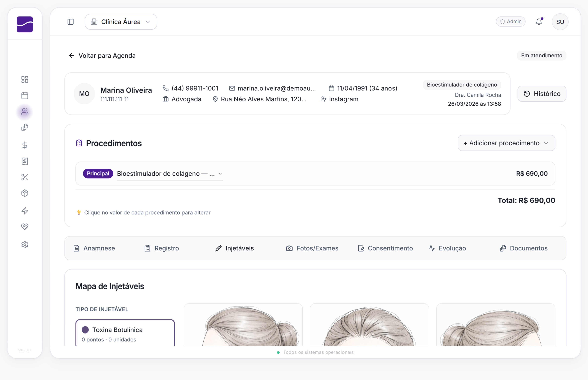Open the settings gear icon in sidebar
The image size is (588, 380).
pos(25,245)
